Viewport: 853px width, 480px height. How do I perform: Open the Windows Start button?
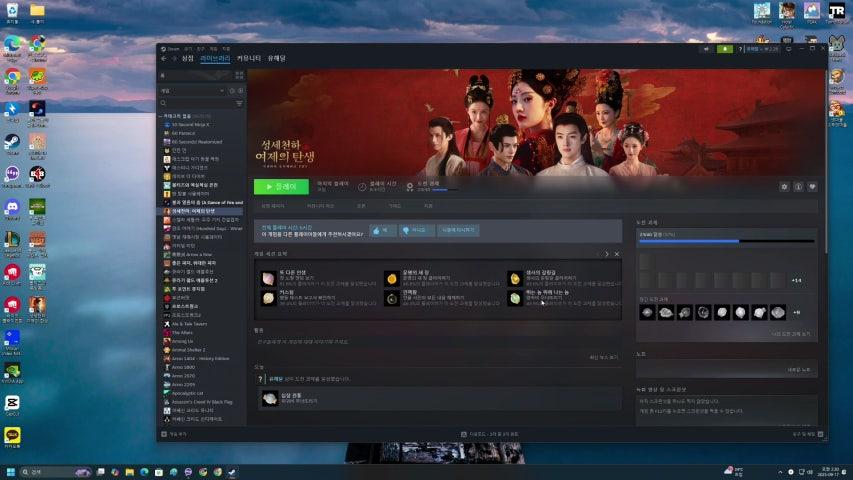click(10, 472)
